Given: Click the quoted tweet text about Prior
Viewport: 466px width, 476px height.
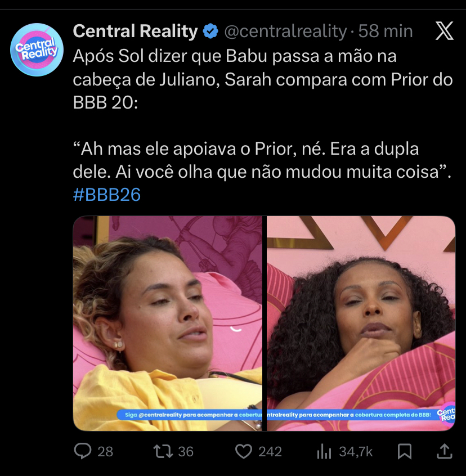Looking at the screenshot, I should click(x=262, y=160).
